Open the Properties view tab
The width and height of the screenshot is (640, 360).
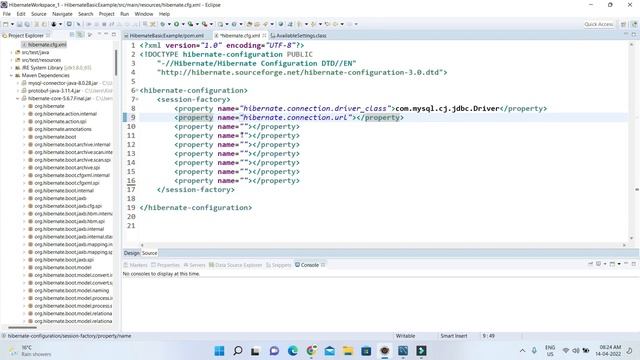(x=165, y=265)
